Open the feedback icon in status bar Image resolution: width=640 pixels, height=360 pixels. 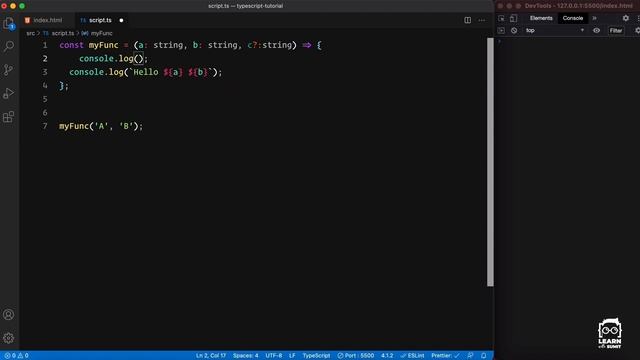coord(470,356)
